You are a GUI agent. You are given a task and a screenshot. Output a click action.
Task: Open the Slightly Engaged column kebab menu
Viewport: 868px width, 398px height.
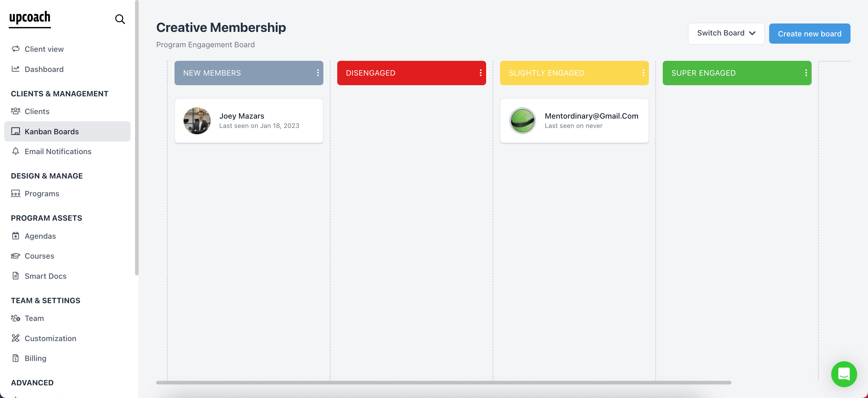(643, 73)
